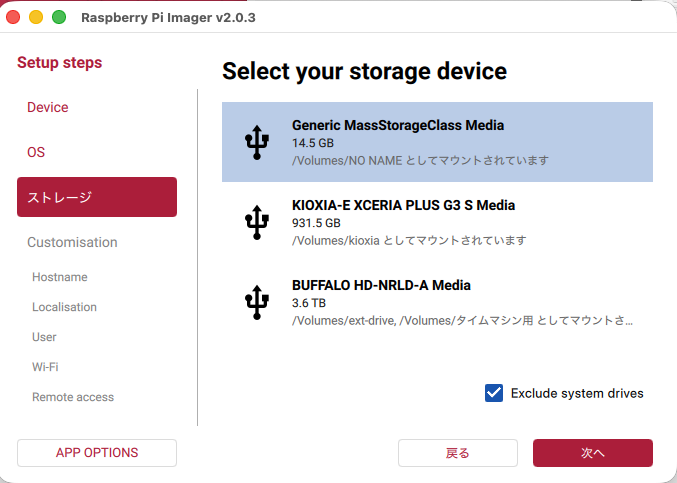The width and height of the screenshot is (677, 483).
Task: Click USB icon for Generic MassStorageClass Media
Action: [257, 142]
